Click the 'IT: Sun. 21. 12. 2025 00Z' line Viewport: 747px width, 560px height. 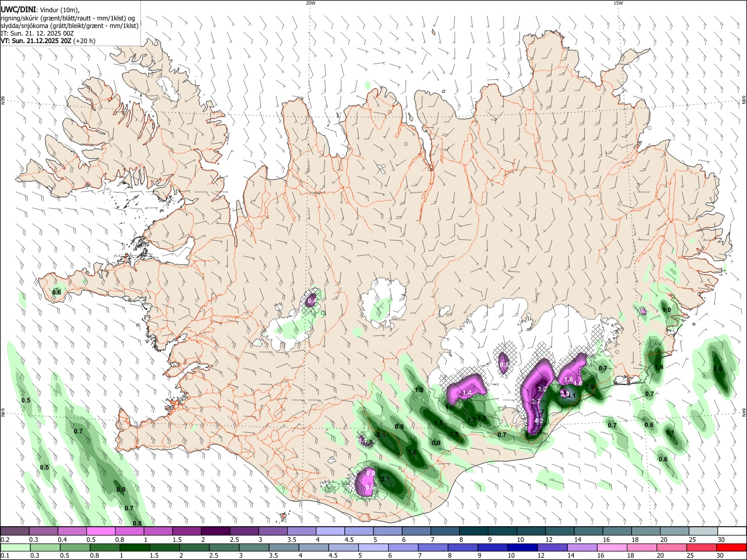(37, 33)
